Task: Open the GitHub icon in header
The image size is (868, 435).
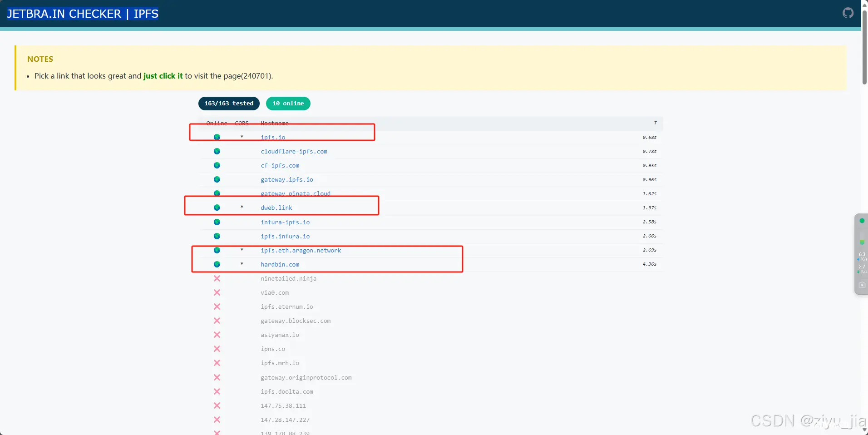Action: pyautogui.click(x=848, y=13)
